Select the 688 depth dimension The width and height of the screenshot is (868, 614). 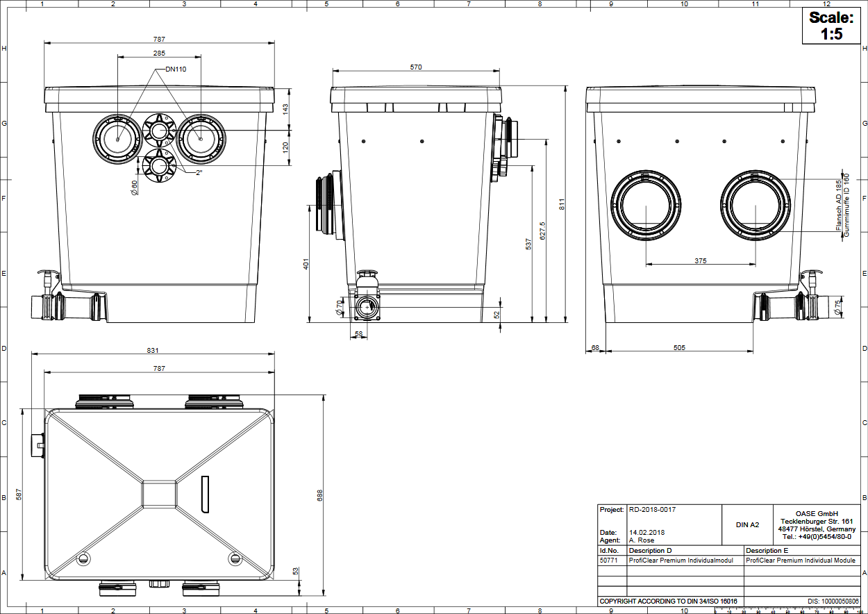tap(320, 495)
